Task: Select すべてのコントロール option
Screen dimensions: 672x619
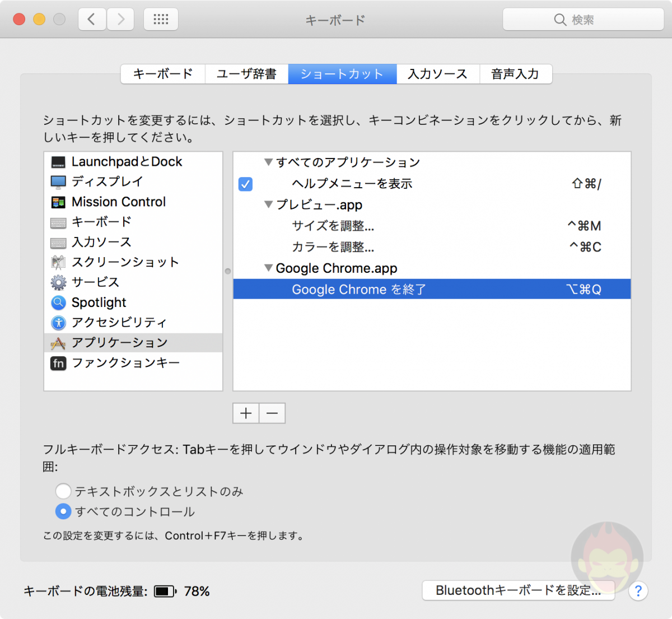Action: coord(63,511)
